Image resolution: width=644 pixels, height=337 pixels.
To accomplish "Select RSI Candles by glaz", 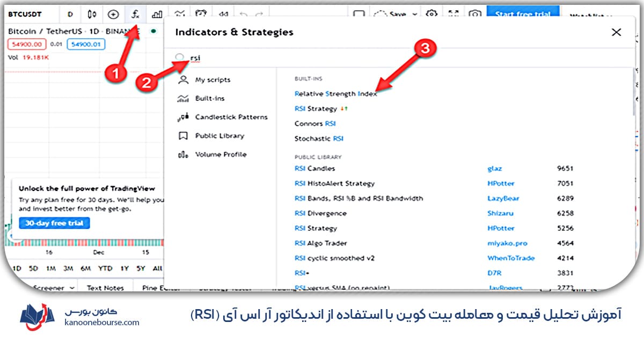I will (x=314, y=169).
